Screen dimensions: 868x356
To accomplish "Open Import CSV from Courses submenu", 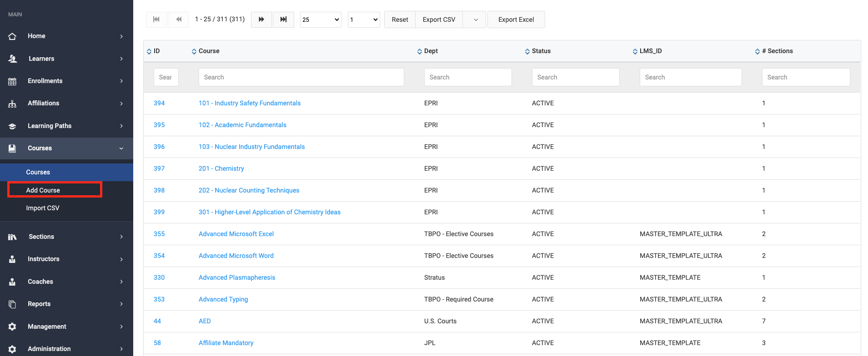I will pyautogui.click(x=43, y=208).
